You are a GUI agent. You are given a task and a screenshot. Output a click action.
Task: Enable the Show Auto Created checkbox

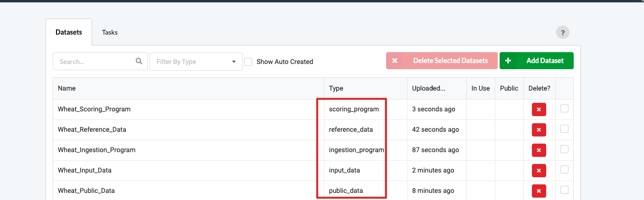click(248, 62)
